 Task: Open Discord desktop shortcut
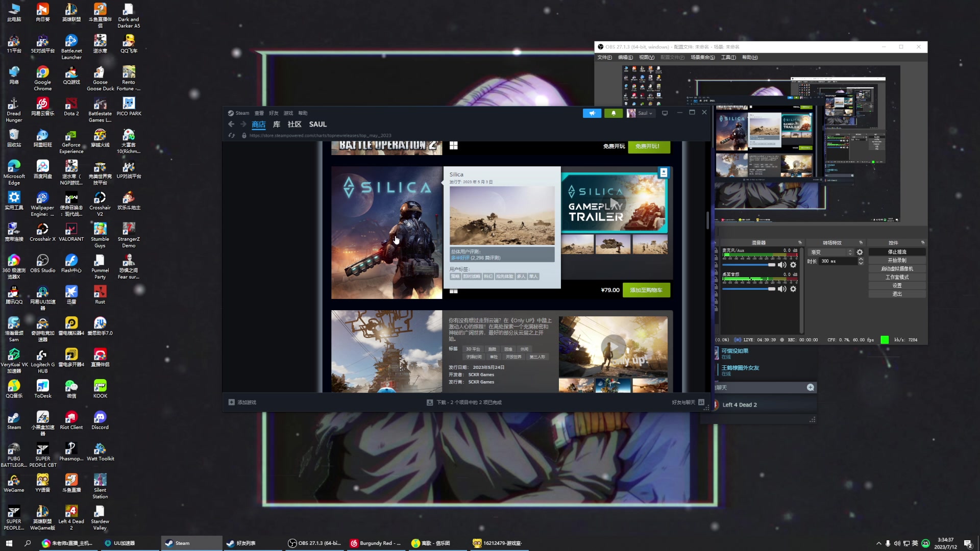tap(100, 421)
